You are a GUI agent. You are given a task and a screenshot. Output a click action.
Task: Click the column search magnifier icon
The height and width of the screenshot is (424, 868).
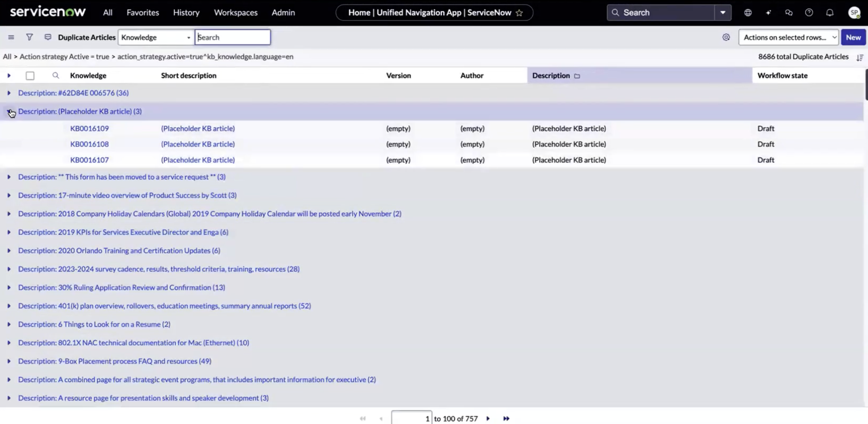tap(56, 75)
